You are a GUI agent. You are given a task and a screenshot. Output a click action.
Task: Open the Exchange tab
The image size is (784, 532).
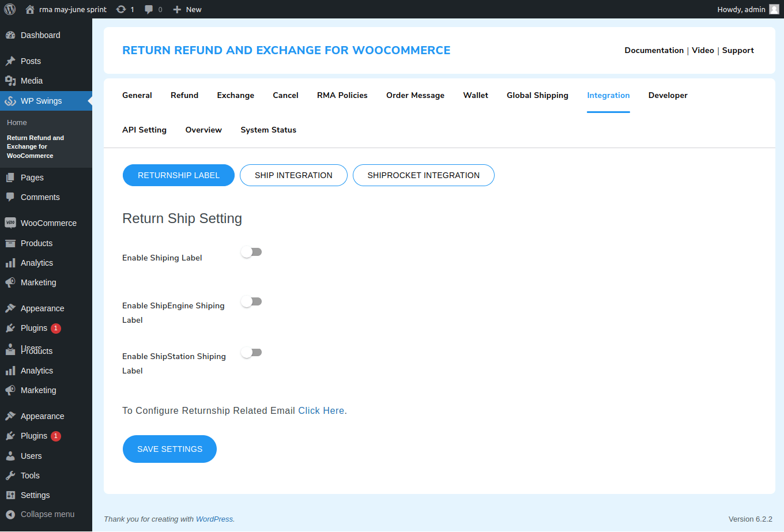click(x=235, y=95)
